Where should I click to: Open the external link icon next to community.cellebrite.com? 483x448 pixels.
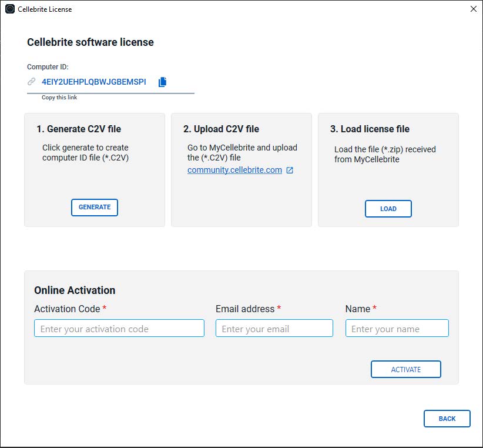(290, 170)
